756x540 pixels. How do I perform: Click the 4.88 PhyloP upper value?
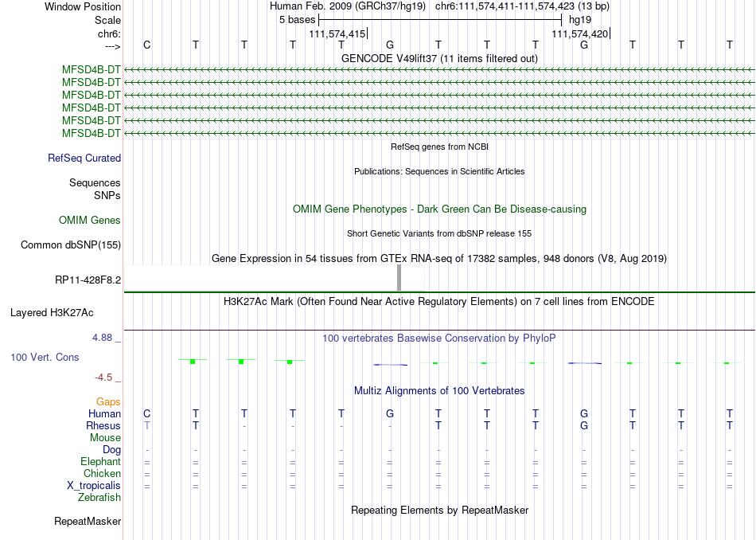click(102, 338)
